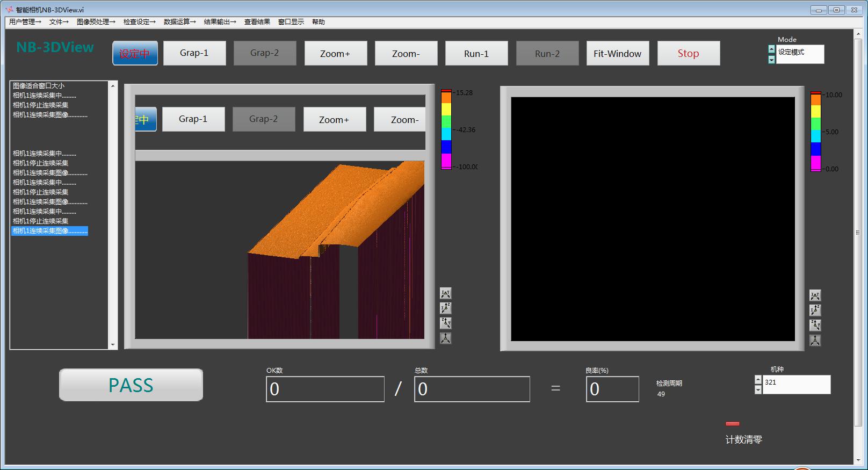Increment the 机种 model number
868x470 pixels.
(758, 380)
